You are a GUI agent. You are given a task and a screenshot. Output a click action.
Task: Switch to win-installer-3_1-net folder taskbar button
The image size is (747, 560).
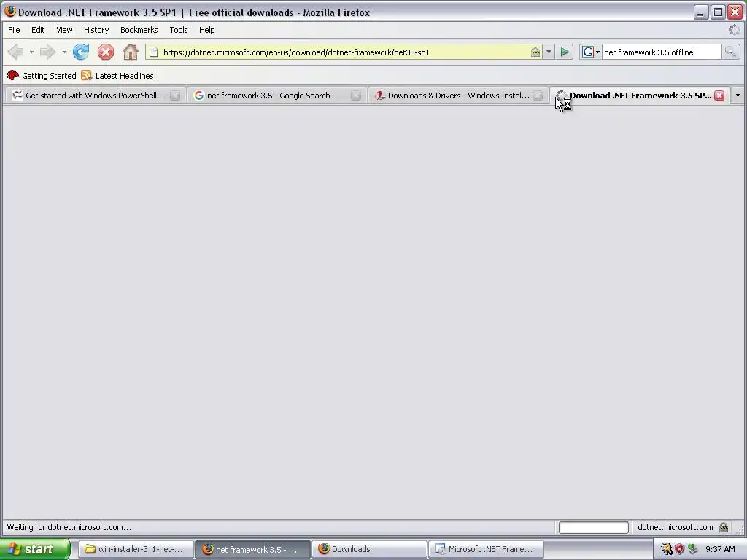pos(136,549)
